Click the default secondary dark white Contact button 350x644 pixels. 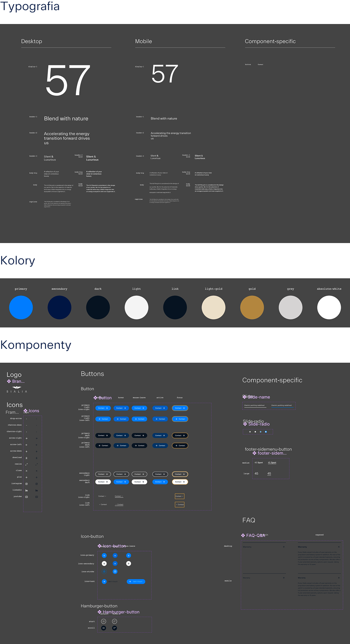point(103,482)
